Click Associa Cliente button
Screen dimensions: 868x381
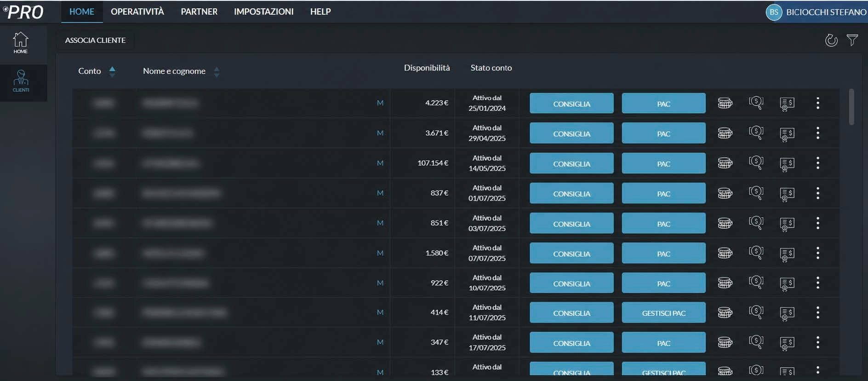click(95, 40)
